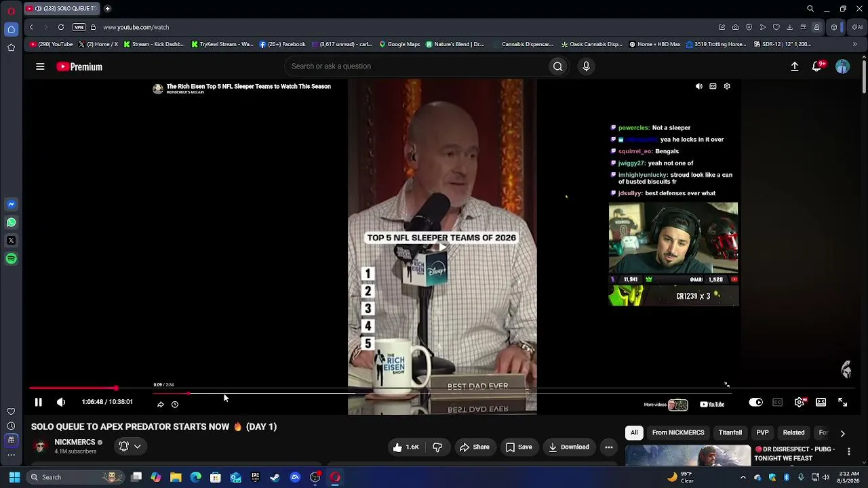Dislike the video
This screenshot has width=868, height=488.
437,447
